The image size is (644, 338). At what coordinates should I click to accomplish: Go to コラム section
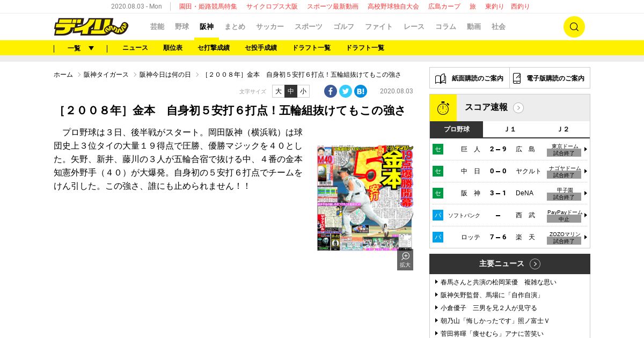445,27
